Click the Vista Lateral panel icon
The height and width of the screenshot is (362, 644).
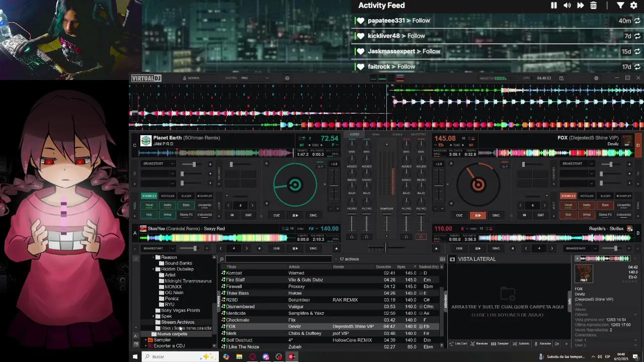click(452, 259)
